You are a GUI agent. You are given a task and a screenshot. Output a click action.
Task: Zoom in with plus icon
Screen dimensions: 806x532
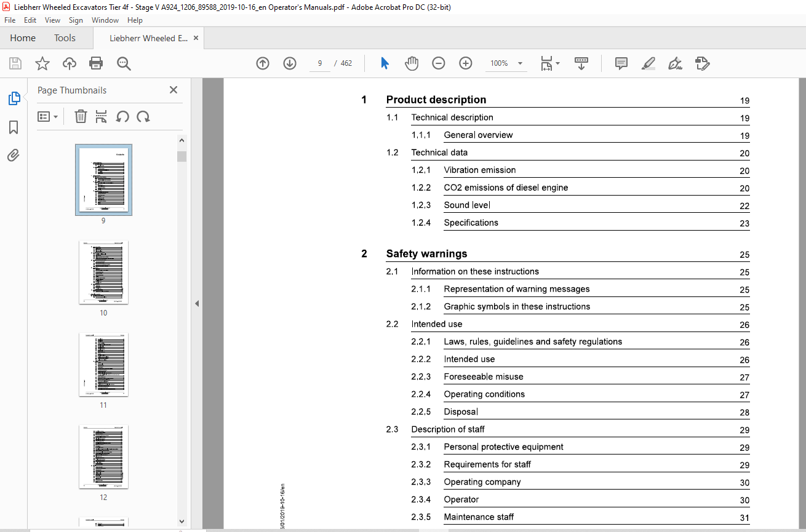[466, 63]
